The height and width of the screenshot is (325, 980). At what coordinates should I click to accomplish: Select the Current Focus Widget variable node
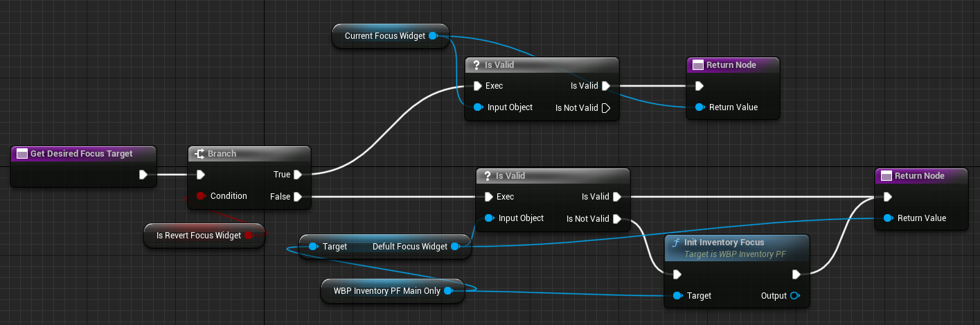pyautogui.click(x=384, y=36)
